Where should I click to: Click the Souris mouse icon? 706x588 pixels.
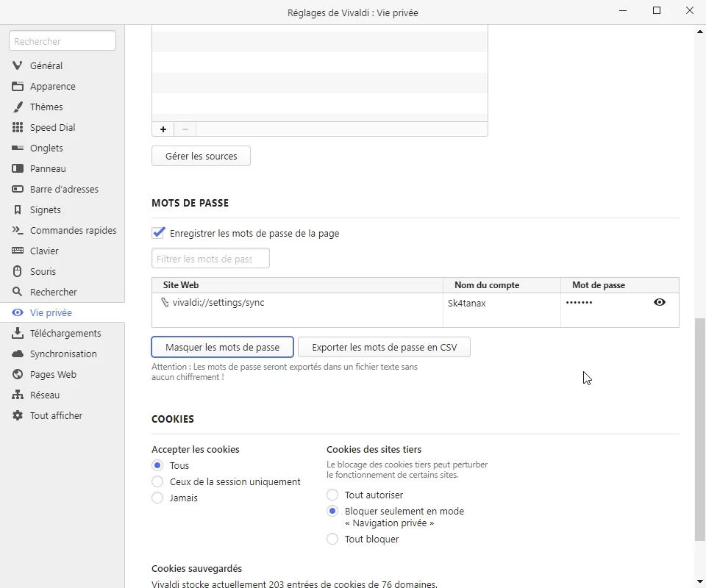click(18, 271)
